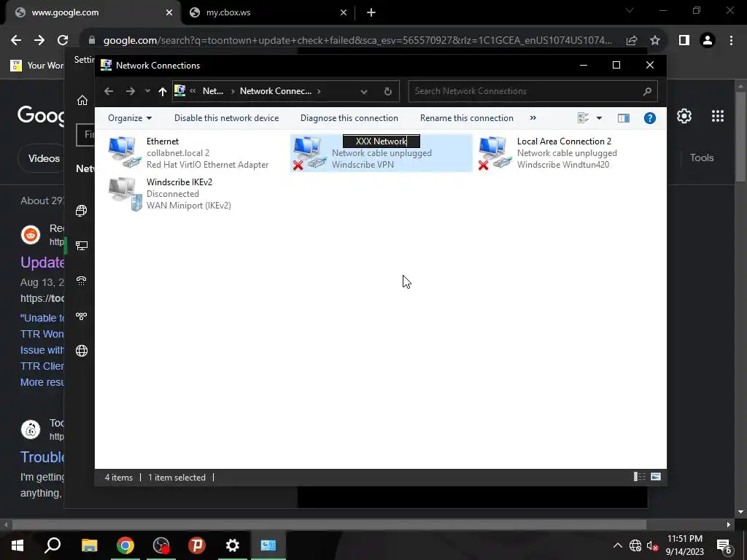The width and height of the screenshot is (747, 560).
Task: Edit the XXX Network rename box
Action: tap(381, 141)
